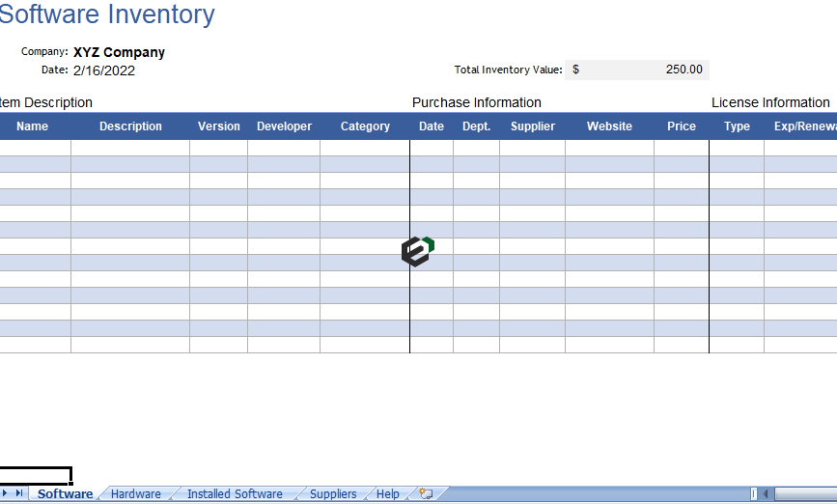
Task: Click the Developer column header
Action: (x=284, y=126)
